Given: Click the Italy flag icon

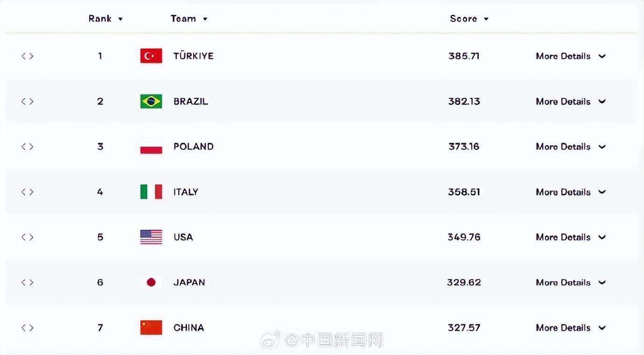Looking at the screenshot, I should [x=151, y=192].
